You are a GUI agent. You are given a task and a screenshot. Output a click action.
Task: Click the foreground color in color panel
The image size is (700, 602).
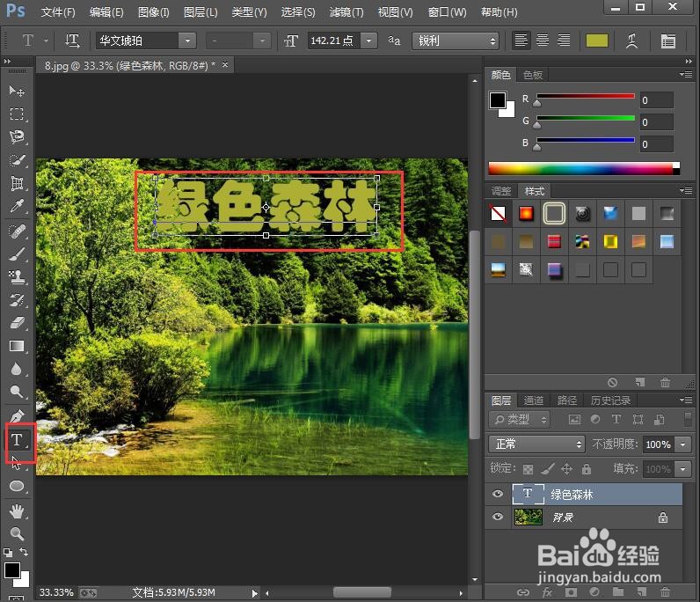(x=498, y=100)
